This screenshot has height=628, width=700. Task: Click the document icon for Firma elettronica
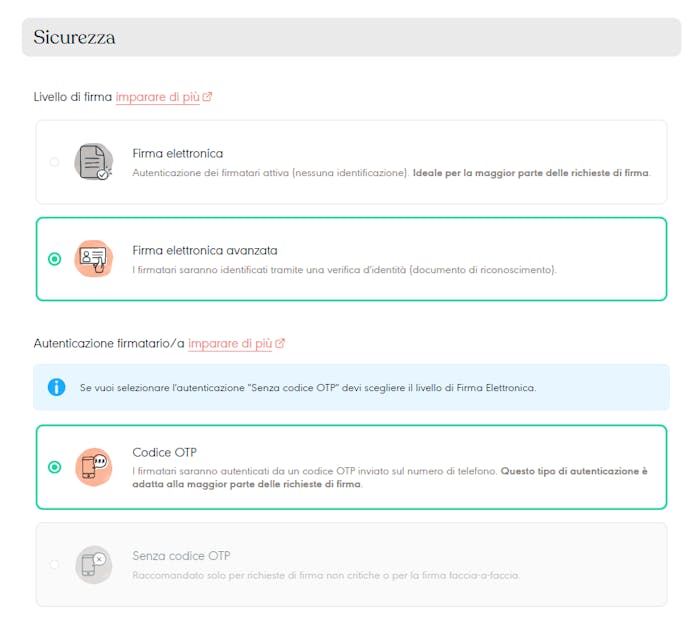coord(93,162)
